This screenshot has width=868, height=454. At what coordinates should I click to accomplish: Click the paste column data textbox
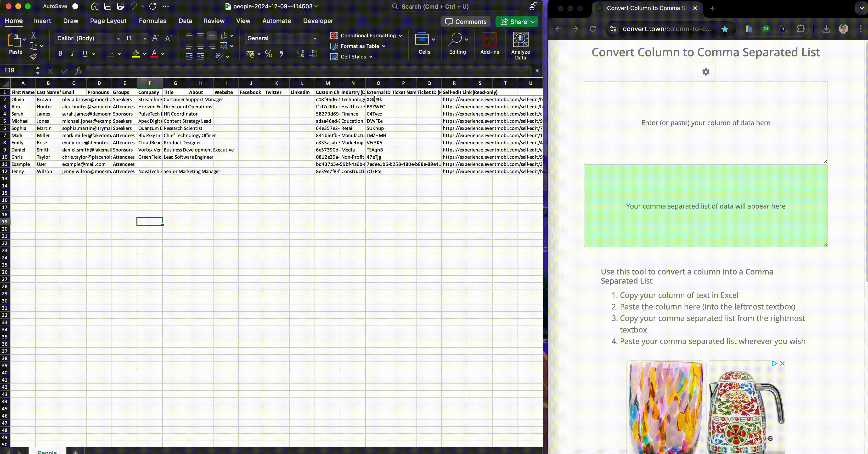click(705, 122)
